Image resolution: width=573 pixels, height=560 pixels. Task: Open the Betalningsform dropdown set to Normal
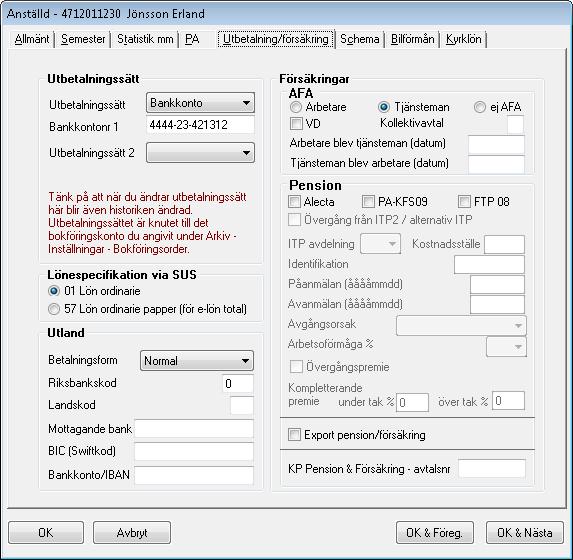click(197, 361)
